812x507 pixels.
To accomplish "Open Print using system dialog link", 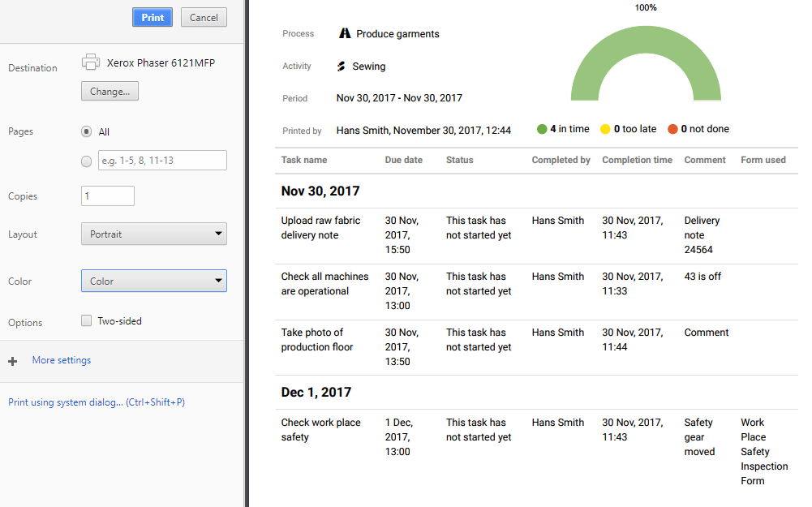I will click(97, 402).
